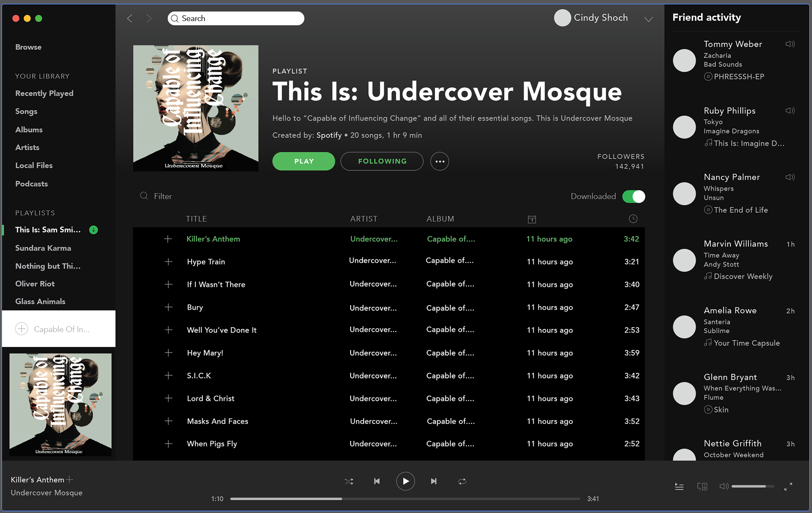Skip to the next track
The width and height of the screenshot is (812, 513).
pos(433,481)
